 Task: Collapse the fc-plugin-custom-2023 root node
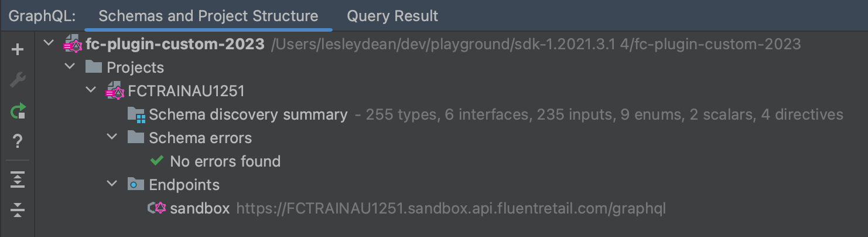[50, 44]
